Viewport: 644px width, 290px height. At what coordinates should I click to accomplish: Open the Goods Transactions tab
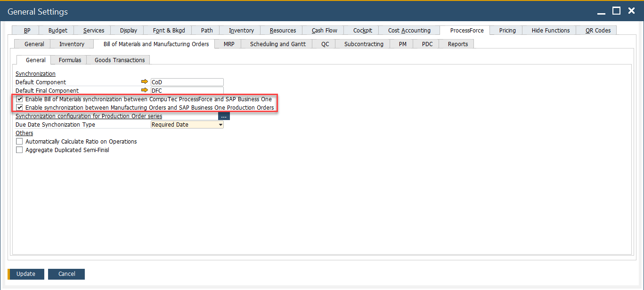click(120, 60)
